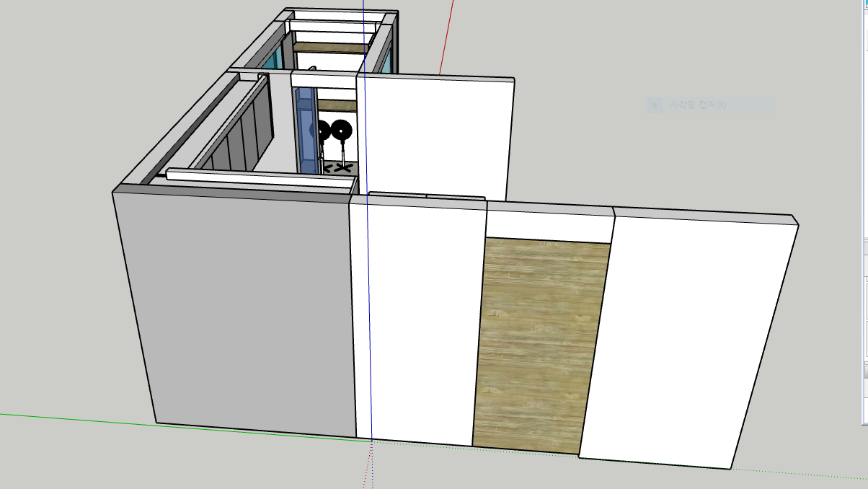Screen dimensions: 868x489
Task: Click the wood-textured shelf at the room's back
Action: (332, 48)
